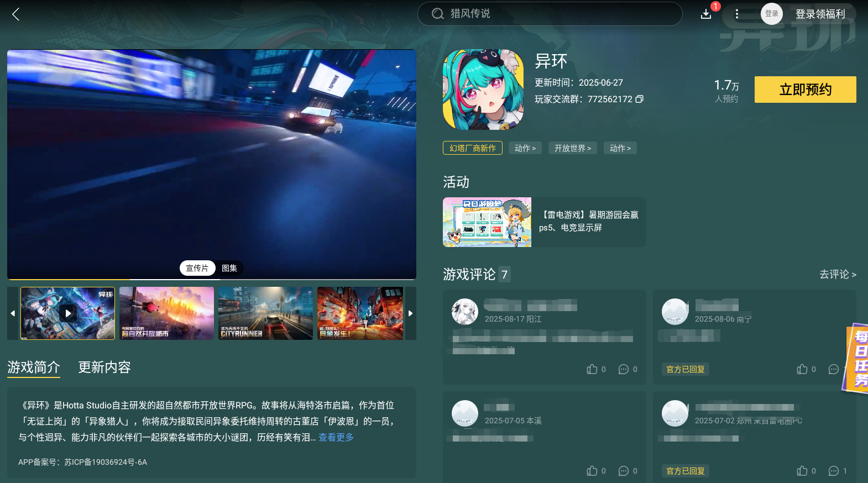Open the three-dot more options menu

point(737,14)
